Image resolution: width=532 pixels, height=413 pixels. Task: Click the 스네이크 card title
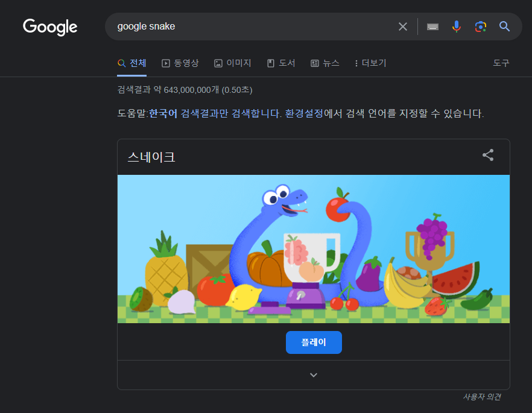tap(151, 157)
